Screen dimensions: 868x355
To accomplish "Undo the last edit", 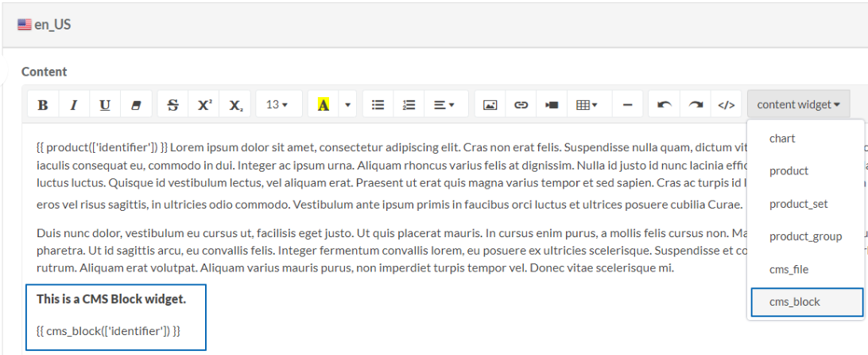I will point(665,104).
